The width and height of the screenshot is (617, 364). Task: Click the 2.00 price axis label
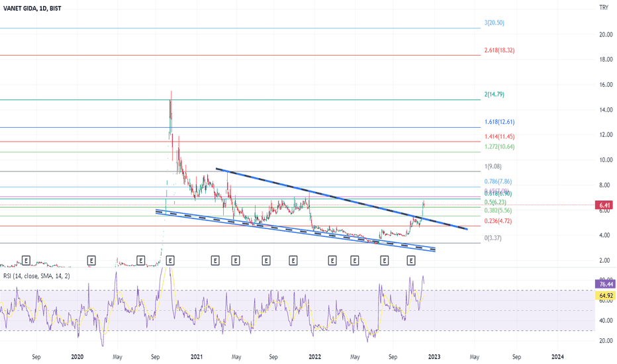606,261
